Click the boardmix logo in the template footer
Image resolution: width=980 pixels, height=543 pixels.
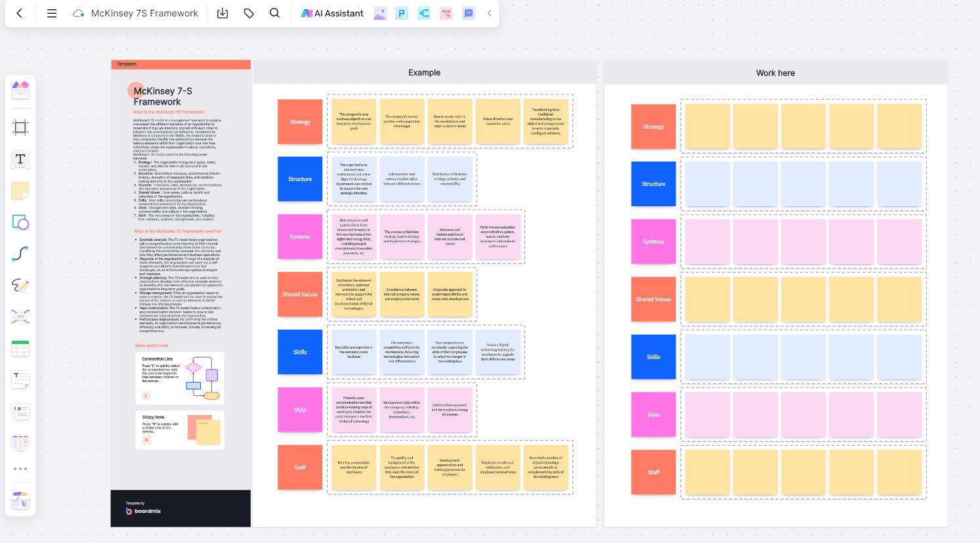pos(143,511)
